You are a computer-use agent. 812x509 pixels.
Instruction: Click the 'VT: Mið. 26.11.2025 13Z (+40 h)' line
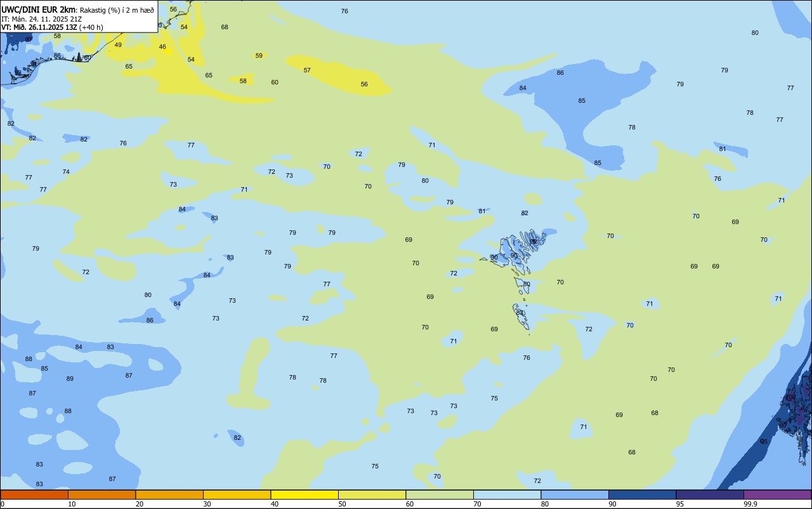52,27
